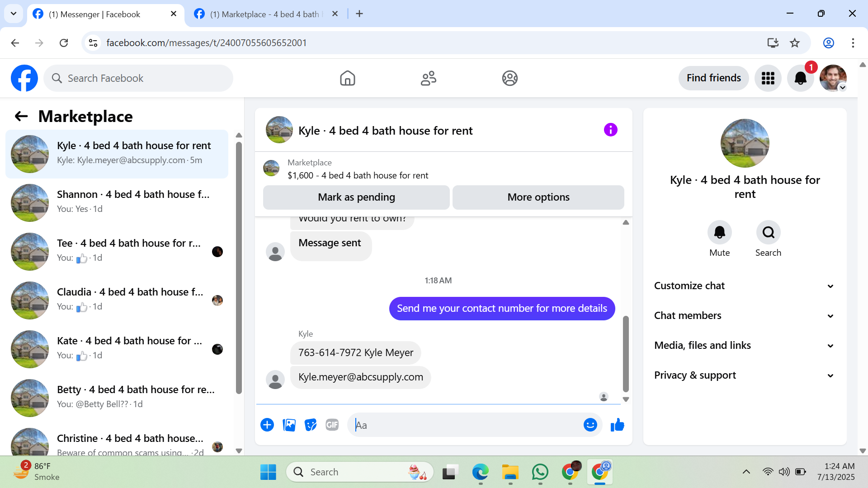Expand the Chat members section
This screenshot has width=868, height=488.
[744, 316]
